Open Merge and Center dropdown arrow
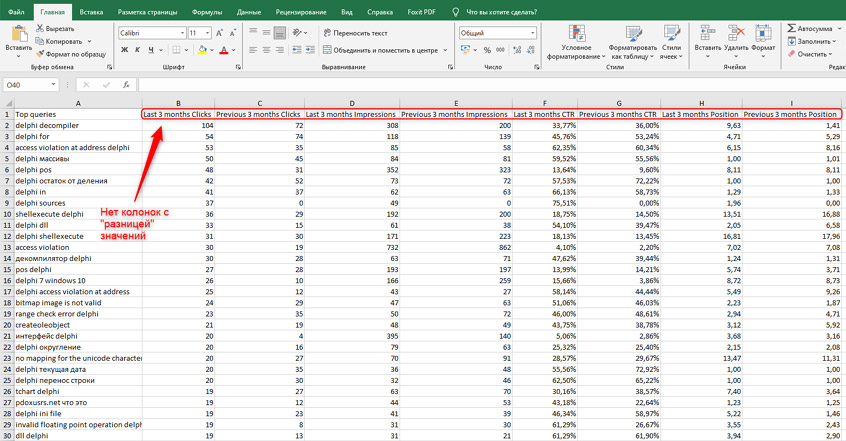 [x=446, y=50]
